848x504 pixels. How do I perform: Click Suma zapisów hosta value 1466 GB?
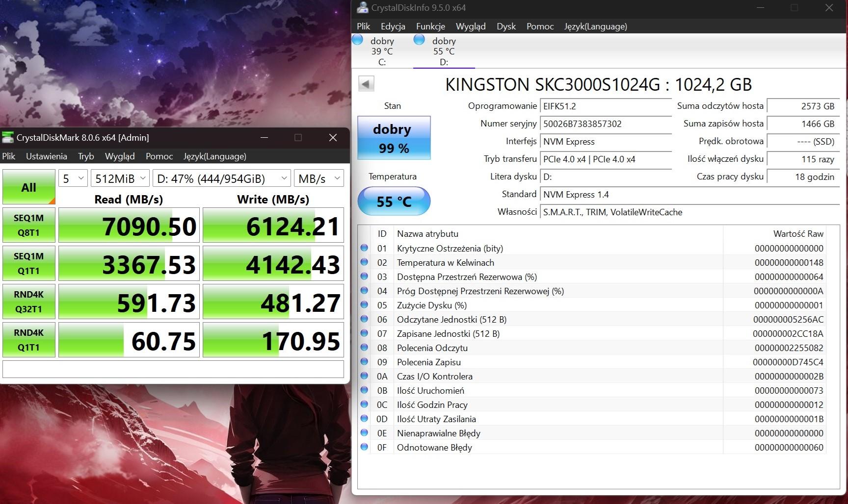click(x=803, y=124)
